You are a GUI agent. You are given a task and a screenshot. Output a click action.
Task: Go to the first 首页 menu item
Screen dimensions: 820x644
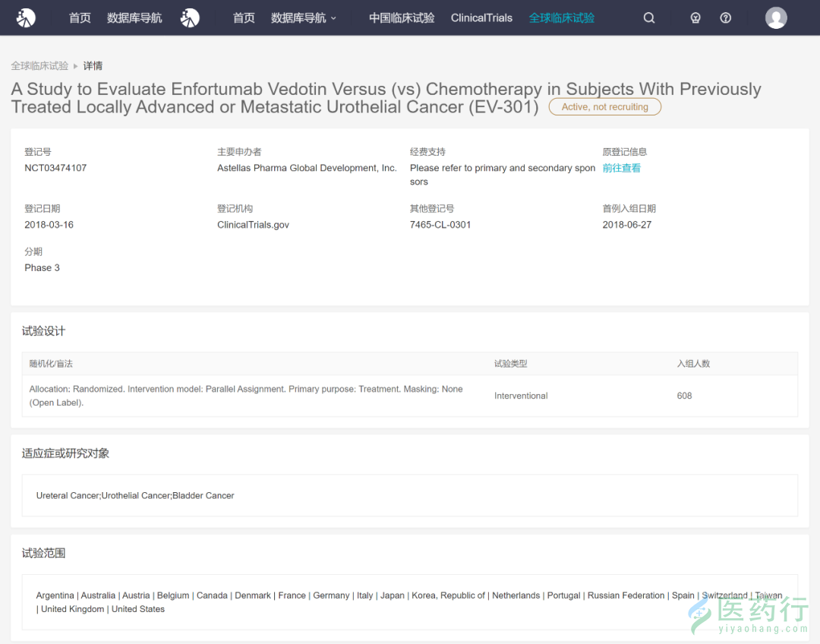click(80, 17)
